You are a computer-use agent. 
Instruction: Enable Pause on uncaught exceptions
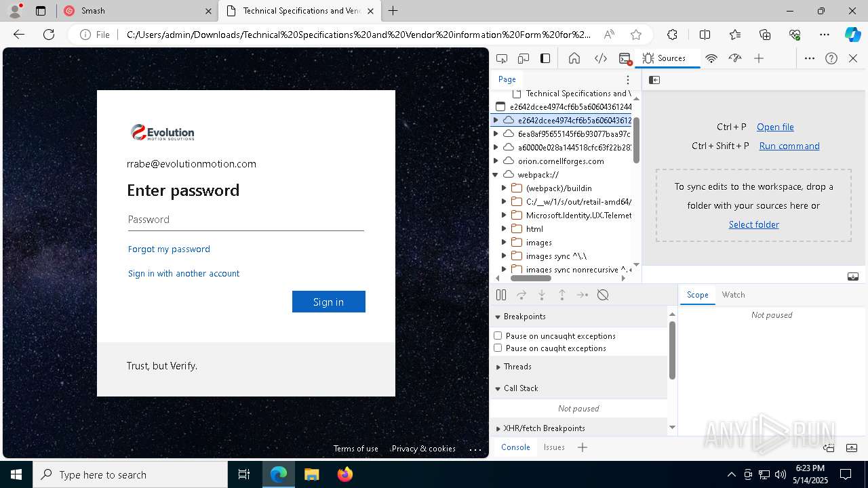[498, 335]
